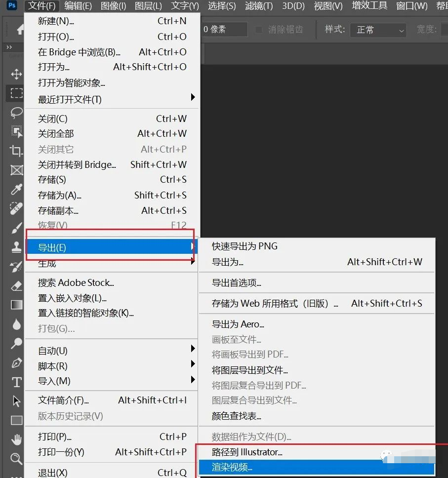Select the Crop tool
448x478 pixels.
pyautogui.click(x=16, y=151)
